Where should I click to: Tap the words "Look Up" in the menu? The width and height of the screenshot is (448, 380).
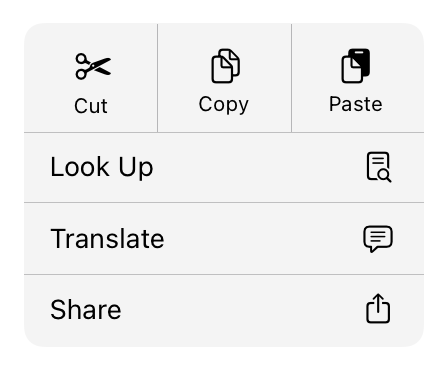click(x=102, y=168)
